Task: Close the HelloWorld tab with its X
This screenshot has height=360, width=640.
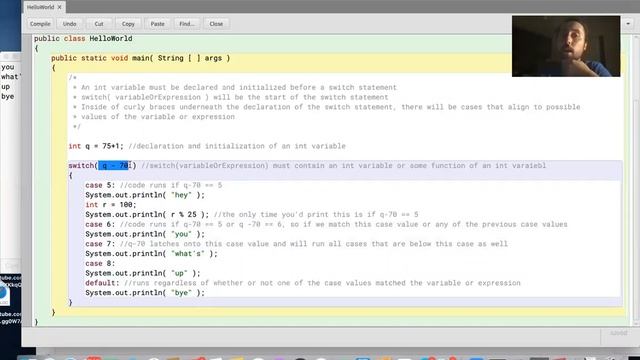Action: (x=60, y=7)
